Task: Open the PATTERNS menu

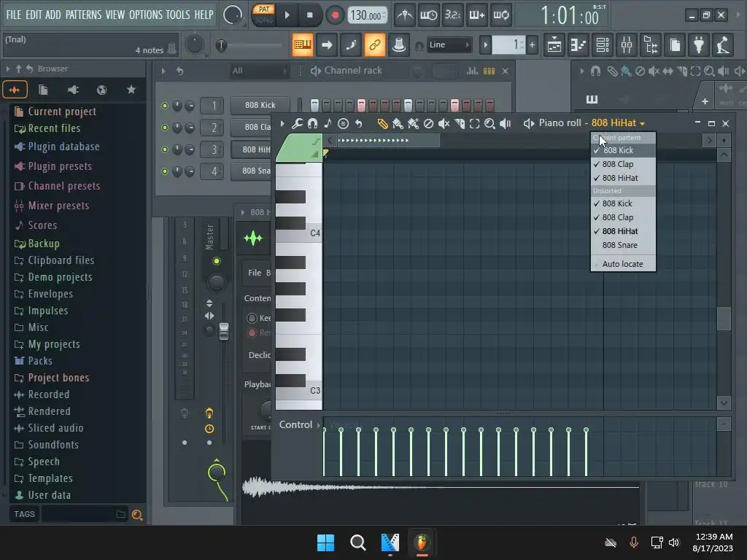Action: pos(83,15)
